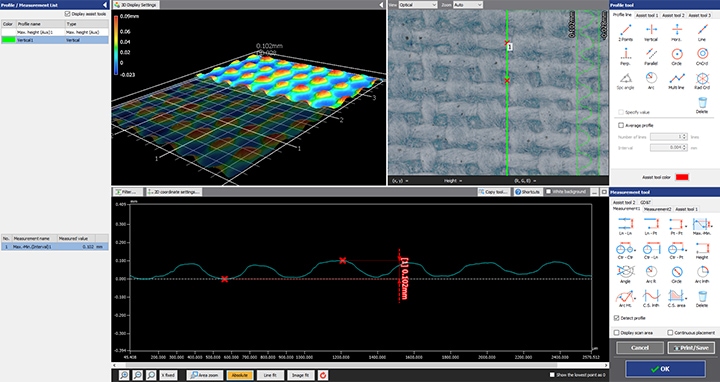Switch to Assist tool 3 tab
The height and width of the screenshot is (382, 720).
[x=699, y=15]
